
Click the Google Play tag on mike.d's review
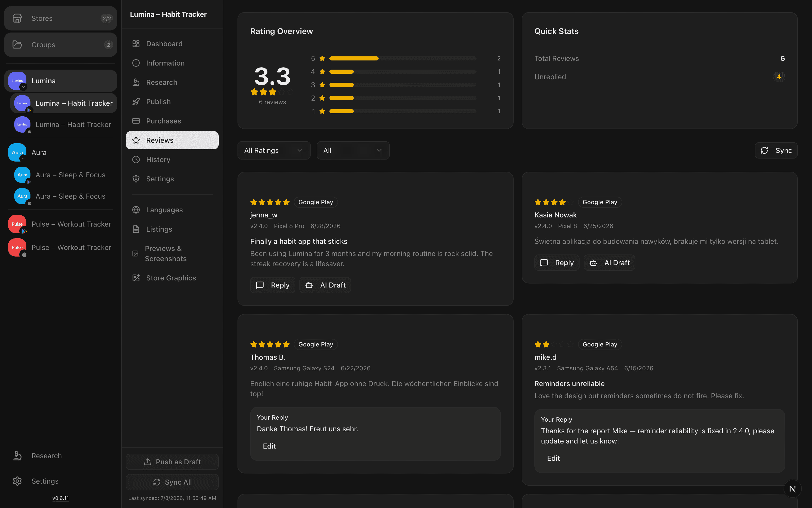click(x=600, y=344)
